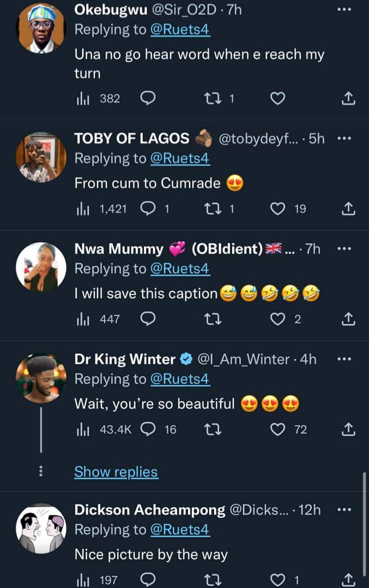Expand Show replies under Dr King Winter
This screenshot has height=588, width=369.
click(116, 472)
